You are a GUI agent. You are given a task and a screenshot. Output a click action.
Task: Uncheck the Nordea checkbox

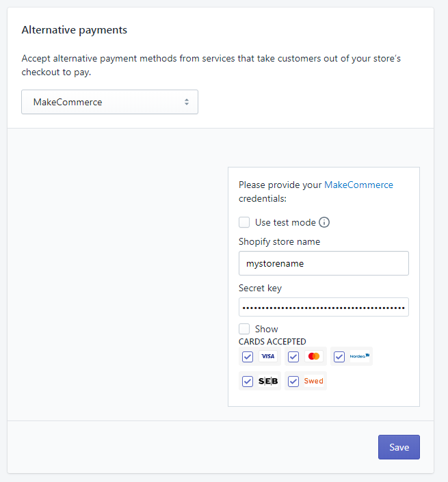click(339, 357)
